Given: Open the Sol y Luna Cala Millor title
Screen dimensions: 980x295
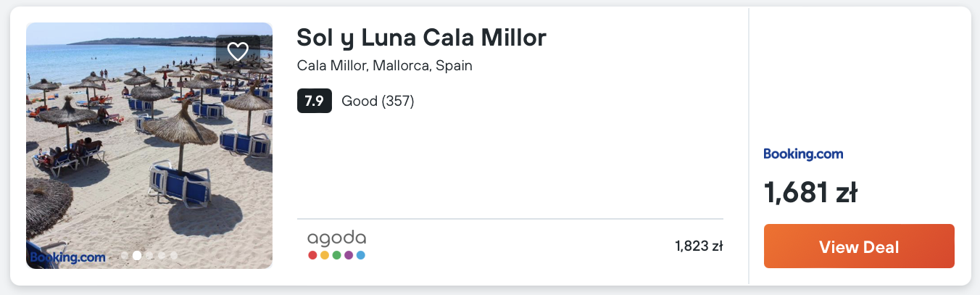Looking at the screenshot, I should point(421,38).
